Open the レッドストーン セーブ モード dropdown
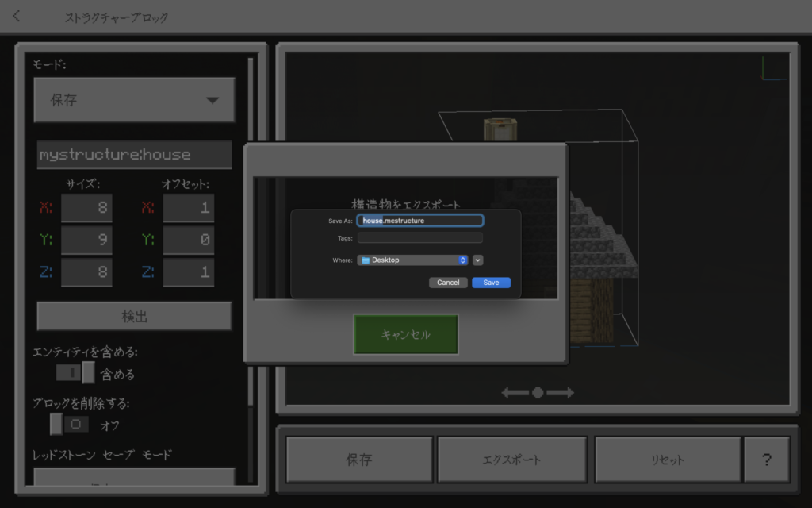The image size is (812, 508). coord(134,478)
